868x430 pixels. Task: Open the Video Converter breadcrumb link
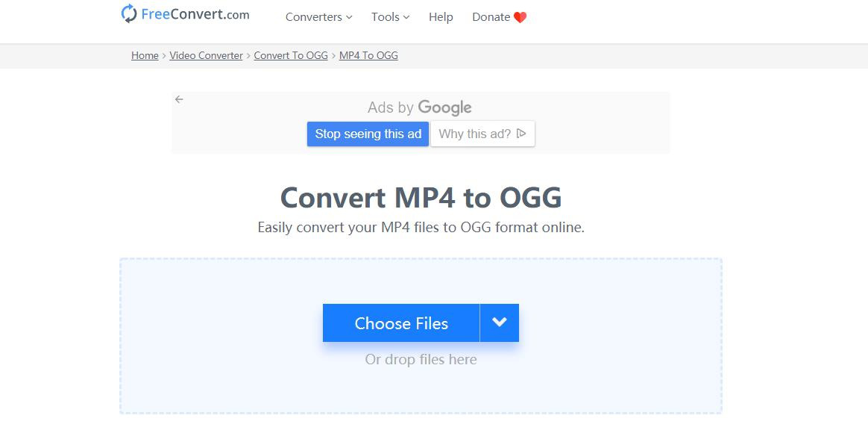coord(206,55)
